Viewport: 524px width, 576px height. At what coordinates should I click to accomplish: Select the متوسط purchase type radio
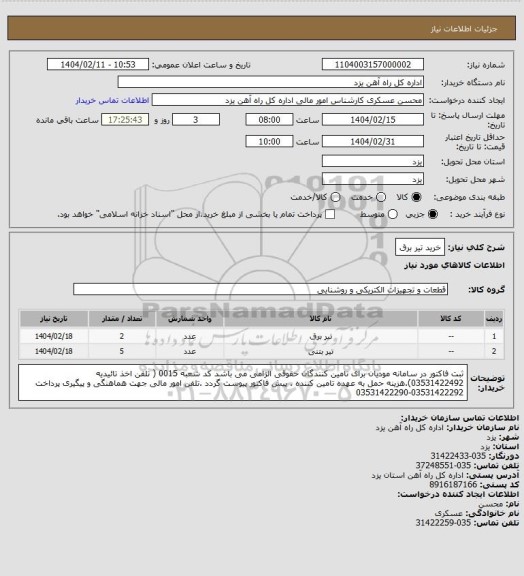coord(393,214)
